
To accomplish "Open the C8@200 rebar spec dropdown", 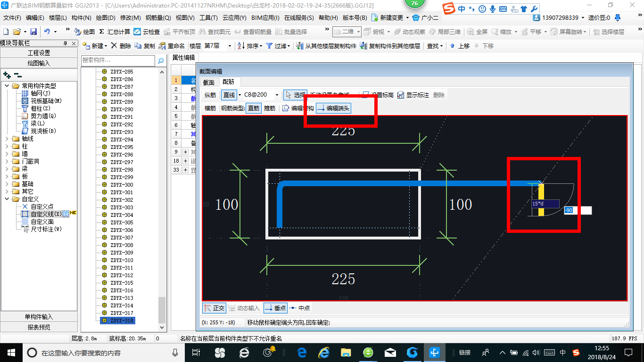I will pos(277,95).
